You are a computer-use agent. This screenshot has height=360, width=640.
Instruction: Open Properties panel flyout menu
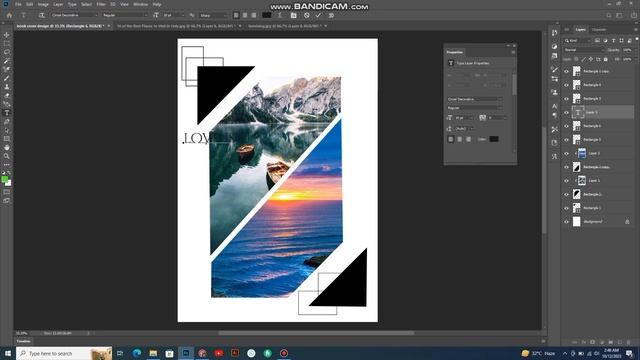(513, 52)
